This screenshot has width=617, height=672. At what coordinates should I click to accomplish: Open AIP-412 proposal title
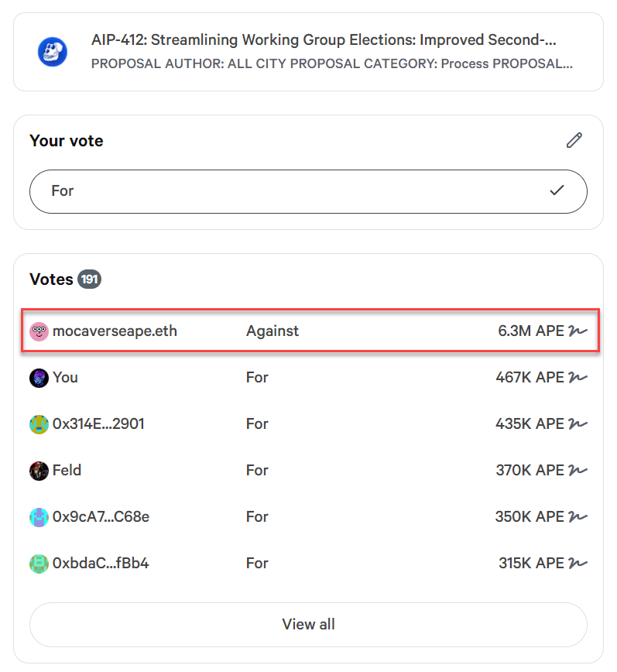click(324, 39)
